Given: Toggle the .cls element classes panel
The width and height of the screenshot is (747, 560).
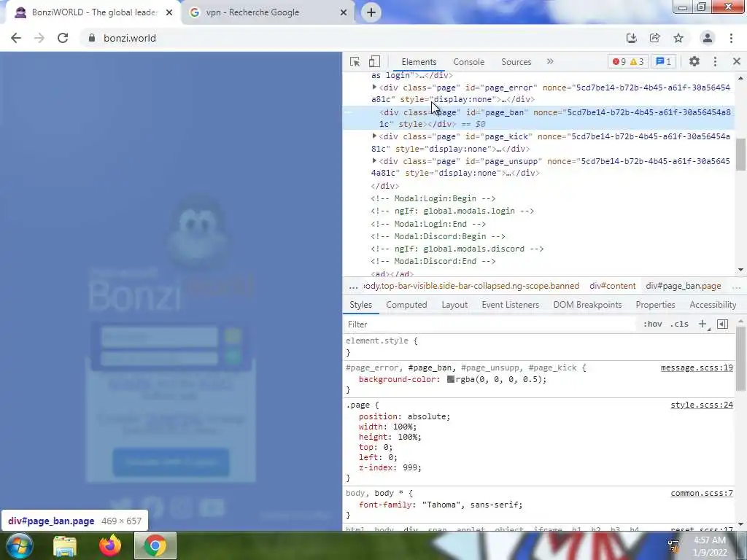Looking at the screenshot, I should (679, 324).
